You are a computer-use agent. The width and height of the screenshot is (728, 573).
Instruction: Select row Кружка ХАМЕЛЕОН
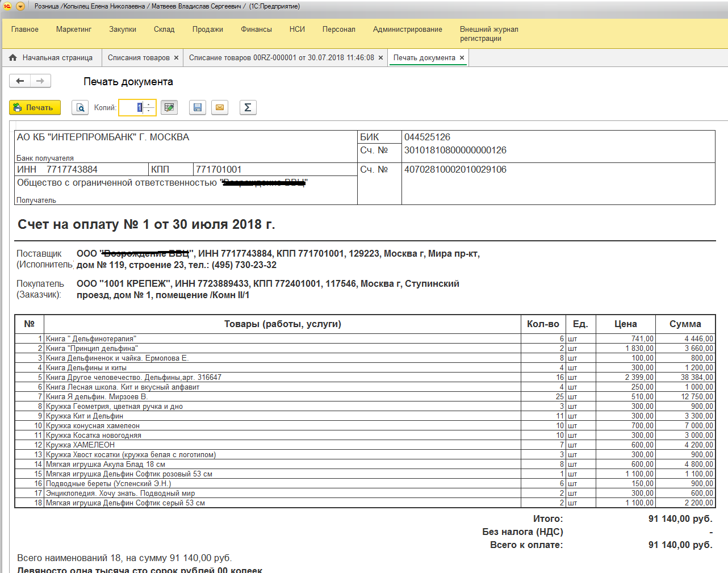pos(365,445)
